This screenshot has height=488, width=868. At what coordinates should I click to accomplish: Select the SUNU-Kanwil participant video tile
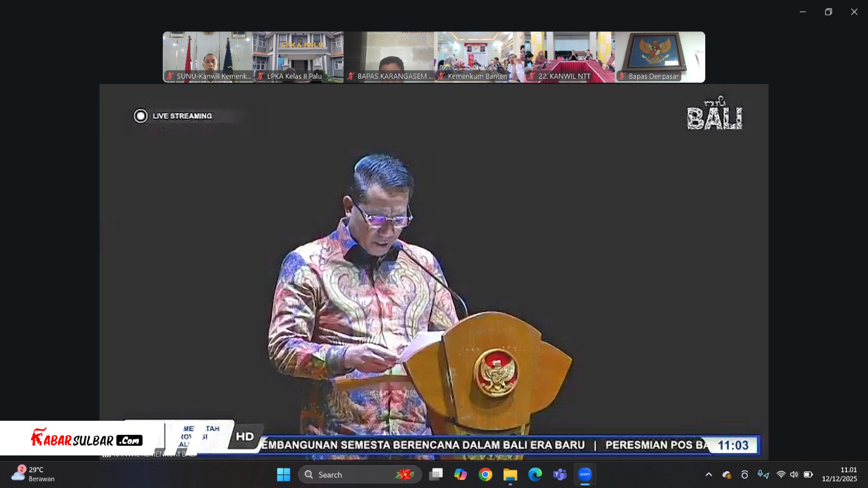pos(208,57)
